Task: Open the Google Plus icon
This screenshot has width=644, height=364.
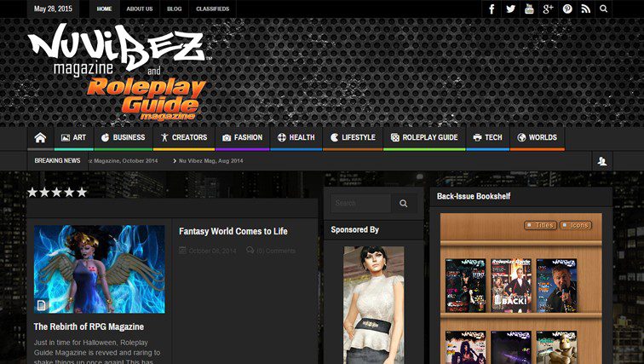Action: tap(549, 9)
